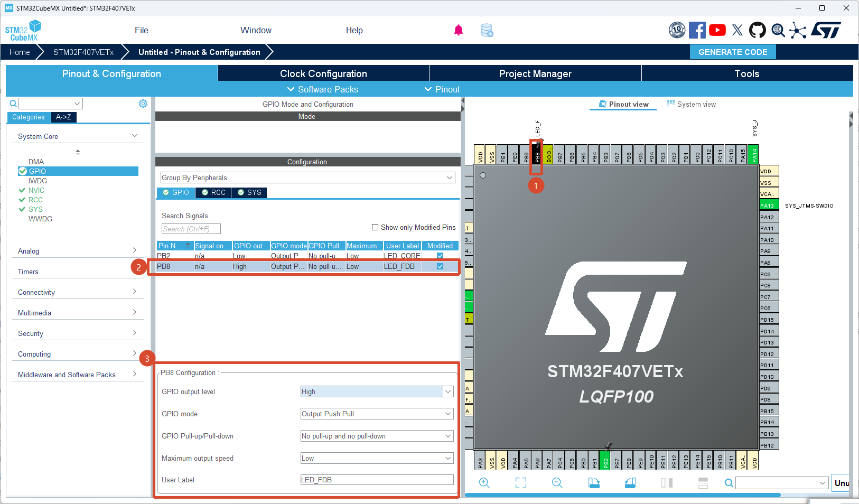Select NVIC in System Core list
Screen dimensions: 859x504
(x=36, y=190)
